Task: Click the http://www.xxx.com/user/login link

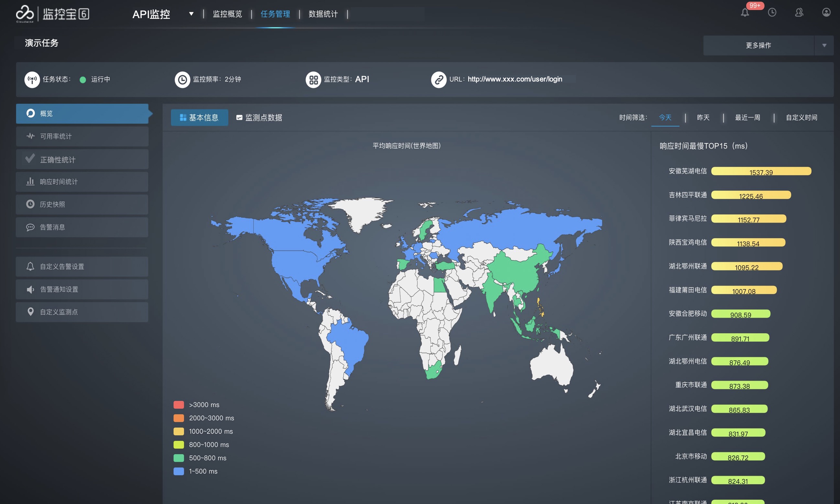Action: [514, 79]
